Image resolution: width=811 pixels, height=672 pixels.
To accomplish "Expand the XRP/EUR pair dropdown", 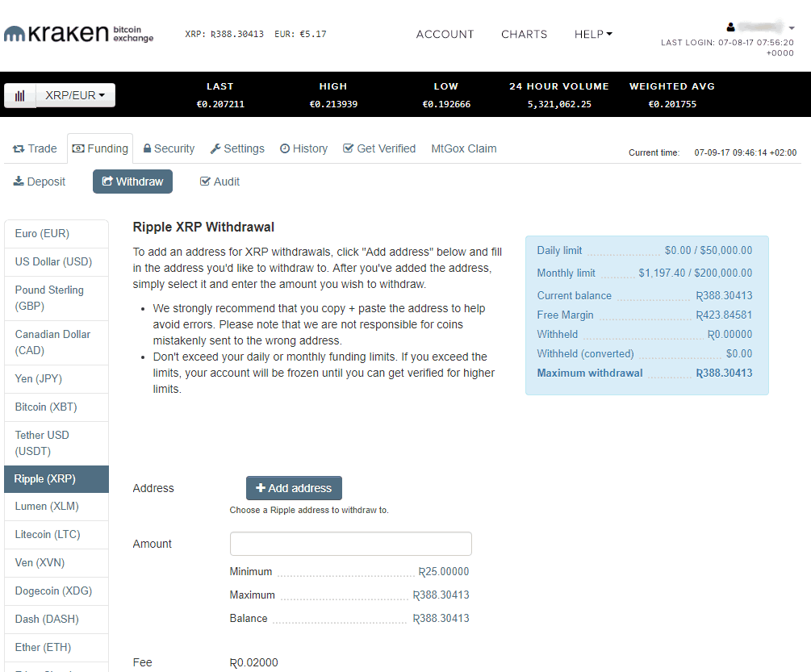I will (x=75, y=95).
